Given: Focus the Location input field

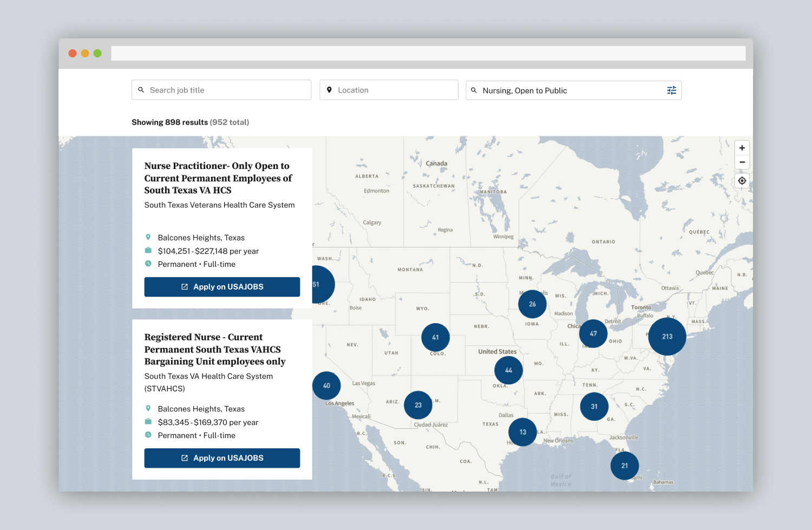Looking at the screenshot, I should coord(389,90).
